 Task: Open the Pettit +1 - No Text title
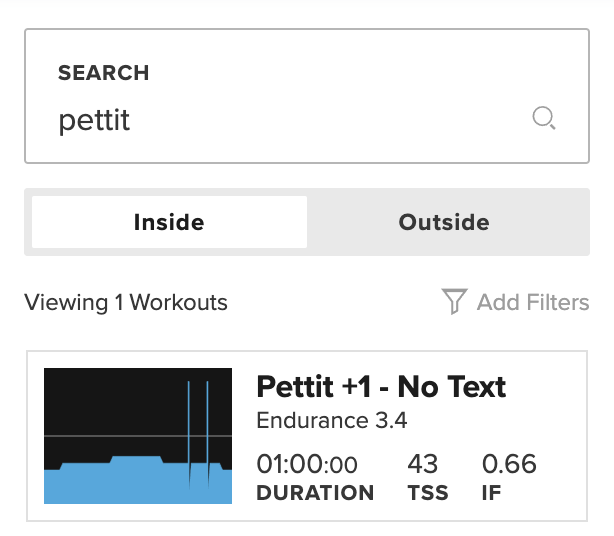coord(381,387)
